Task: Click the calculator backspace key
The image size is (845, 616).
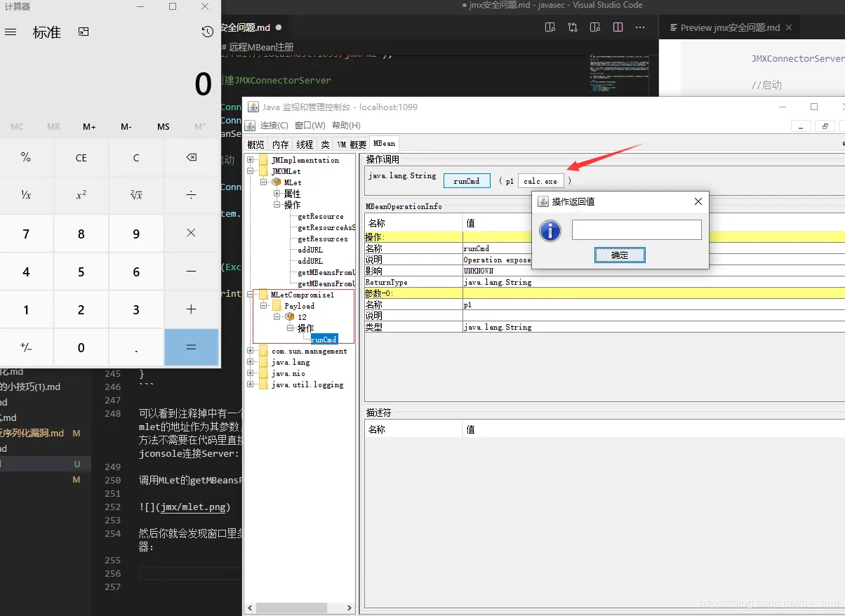Action: (191, 158)
